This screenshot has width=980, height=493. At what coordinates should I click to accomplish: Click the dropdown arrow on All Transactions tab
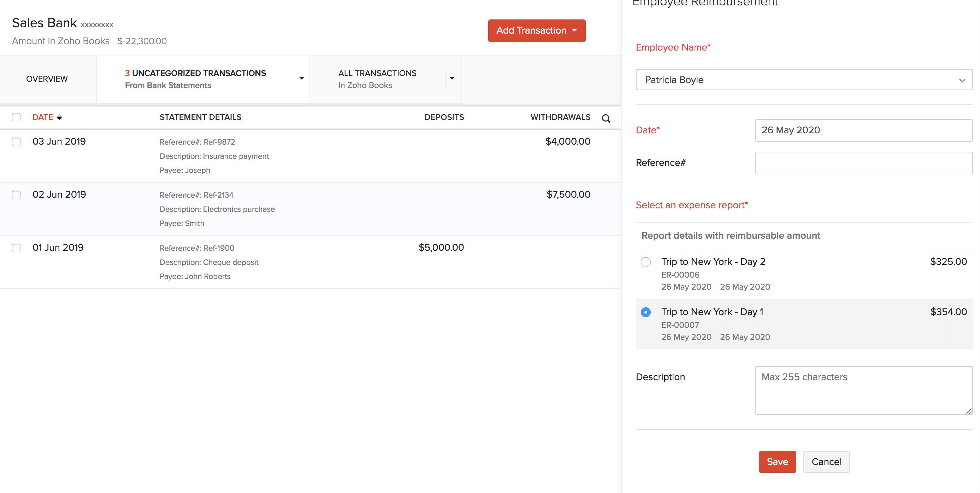coord(451,78)
